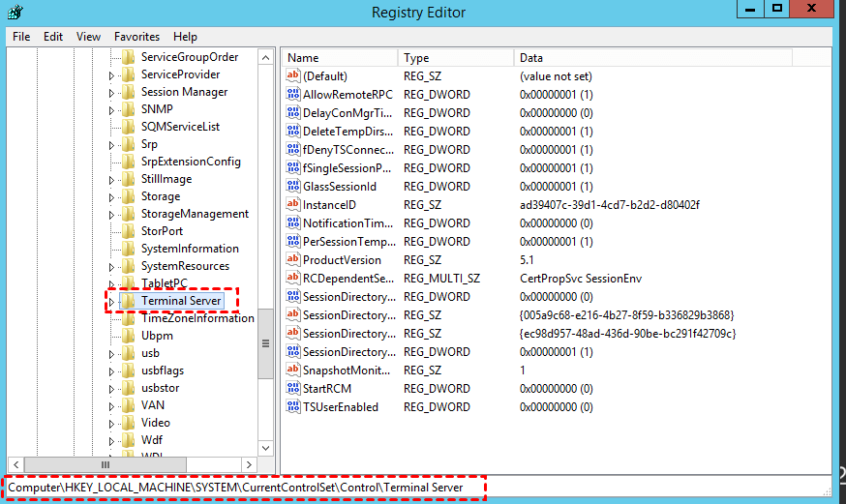Click the Session Manager folder icon

pos(129,92)
